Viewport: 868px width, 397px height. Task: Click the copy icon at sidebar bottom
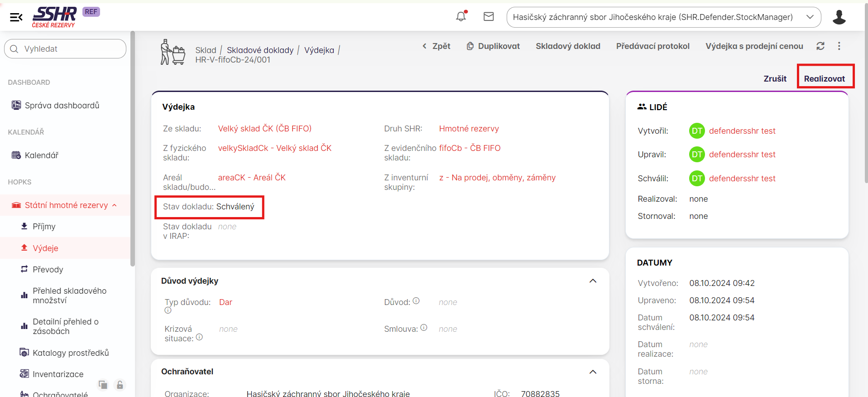pos(103,385)
